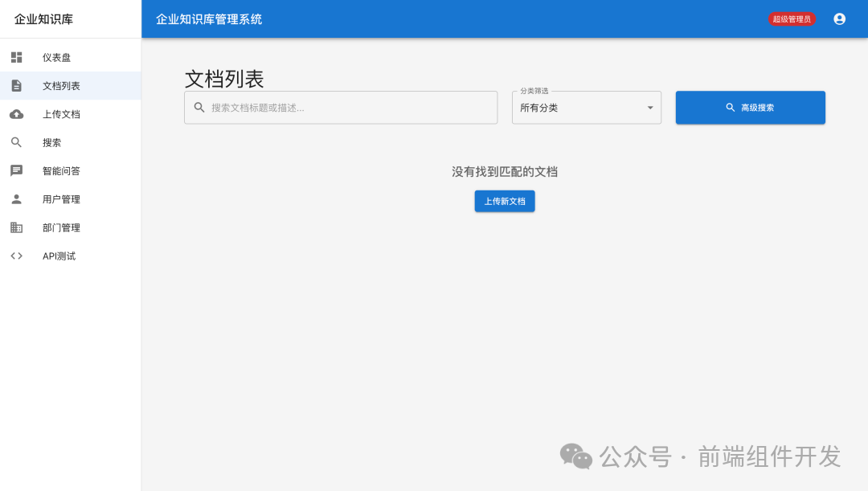Select the 用户管理 user icon

[17, 198]
